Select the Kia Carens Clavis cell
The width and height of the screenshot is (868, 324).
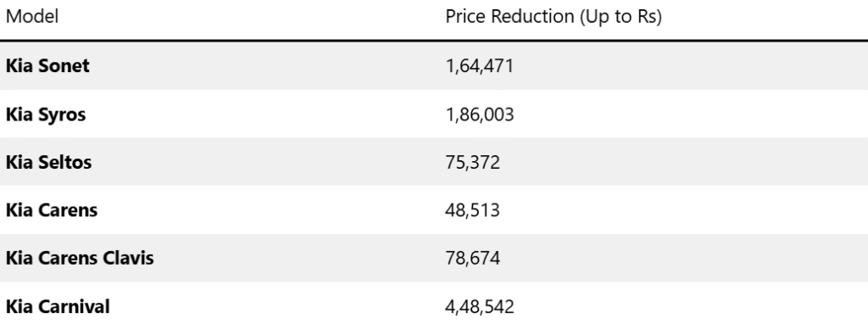(x=80, y=258)
